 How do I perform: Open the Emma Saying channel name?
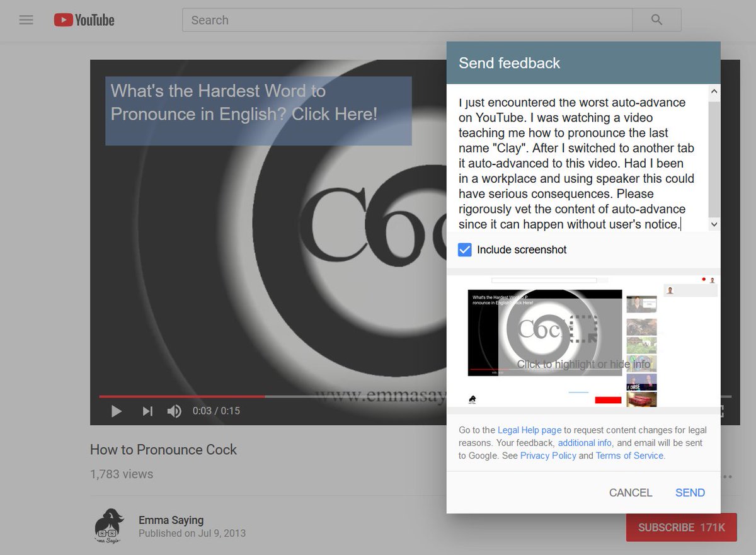click(x=171, y=520)
